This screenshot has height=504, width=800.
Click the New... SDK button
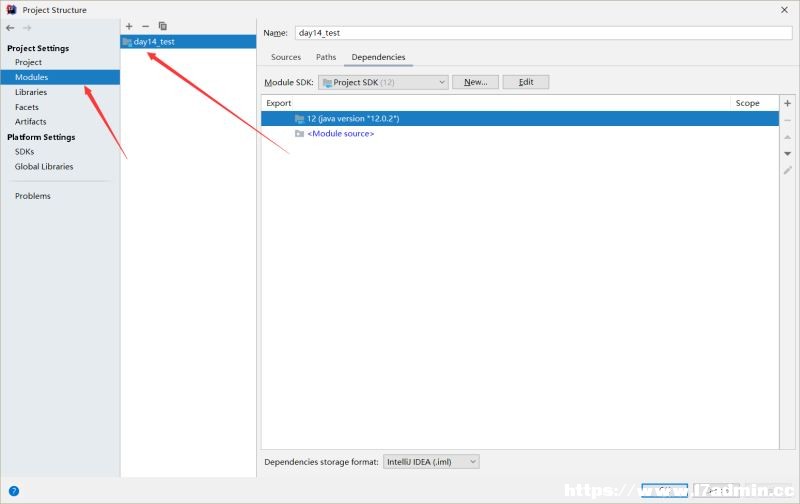pos(475,82)
